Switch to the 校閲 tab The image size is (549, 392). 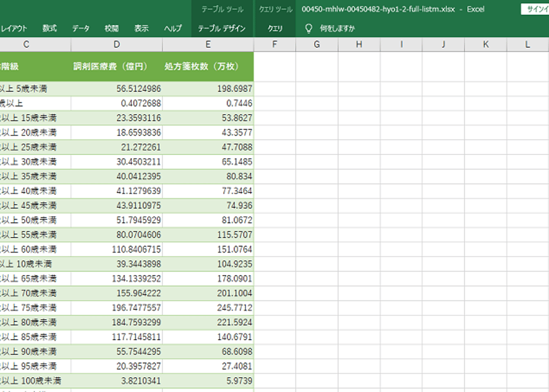coord(111,29)
